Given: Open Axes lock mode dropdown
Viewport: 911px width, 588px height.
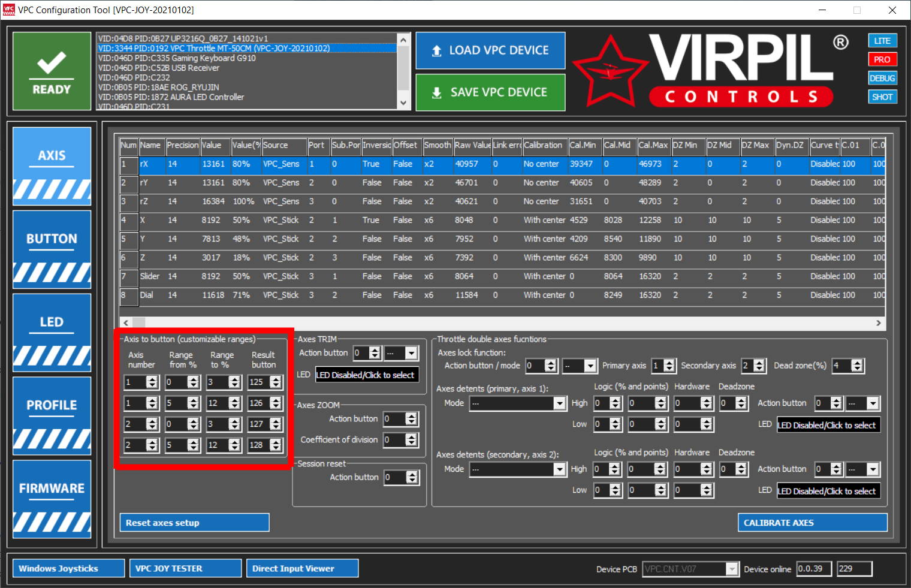Looking at the screenshot, I should 590,366.
